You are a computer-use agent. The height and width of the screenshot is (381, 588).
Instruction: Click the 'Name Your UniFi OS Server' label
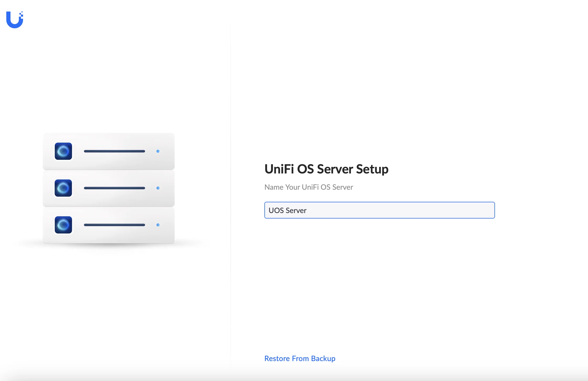(x=309, y=187)
